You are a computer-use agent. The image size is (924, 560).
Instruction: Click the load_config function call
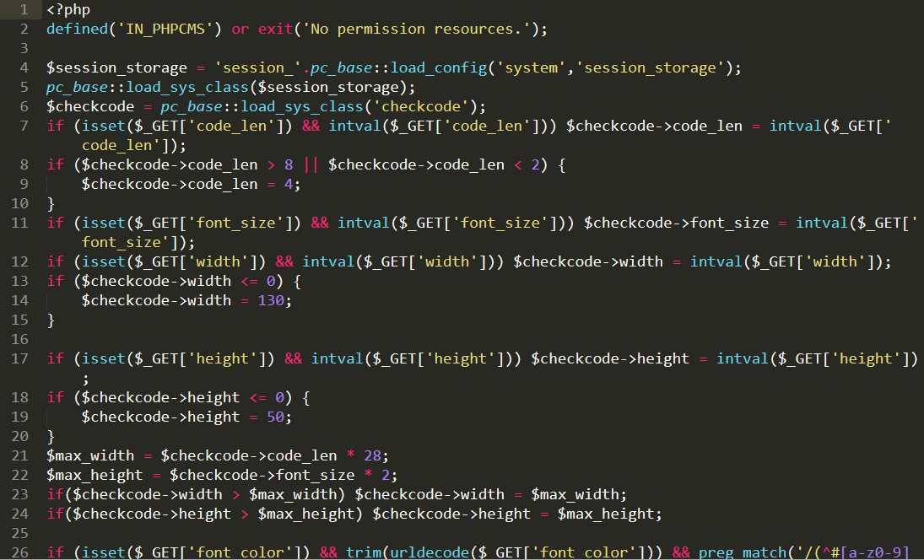point(439,67)
